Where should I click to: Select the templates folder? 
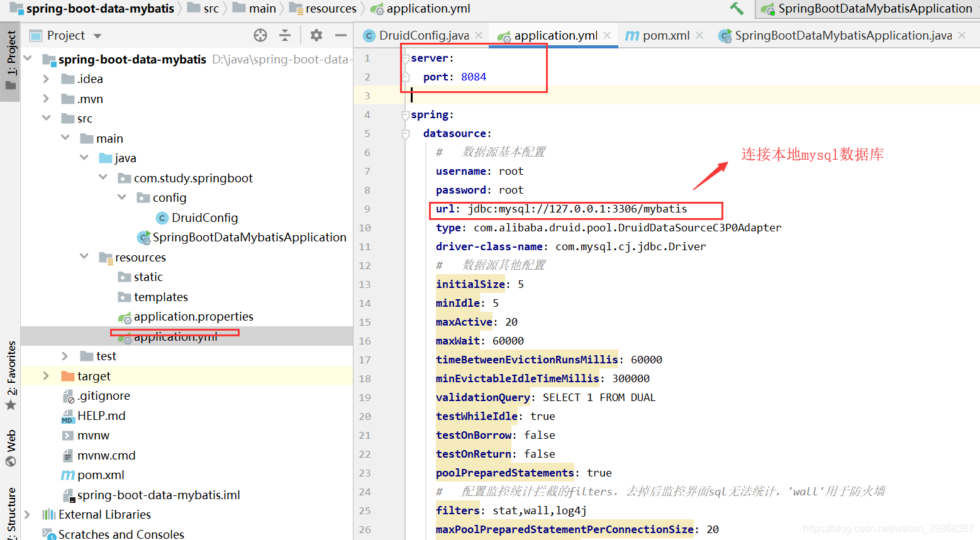pyautogui.click(x=153, y=297)
